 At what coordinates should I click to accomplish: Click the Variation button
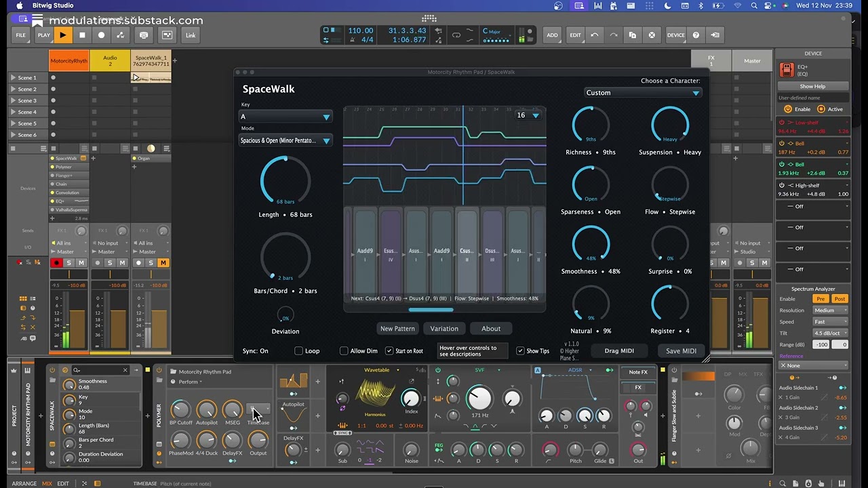tap(444, 329)
